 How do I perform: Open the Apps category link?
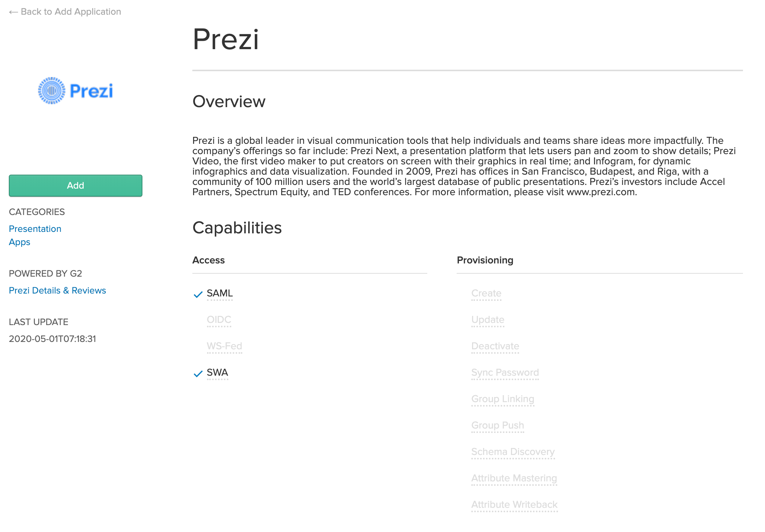19,242
